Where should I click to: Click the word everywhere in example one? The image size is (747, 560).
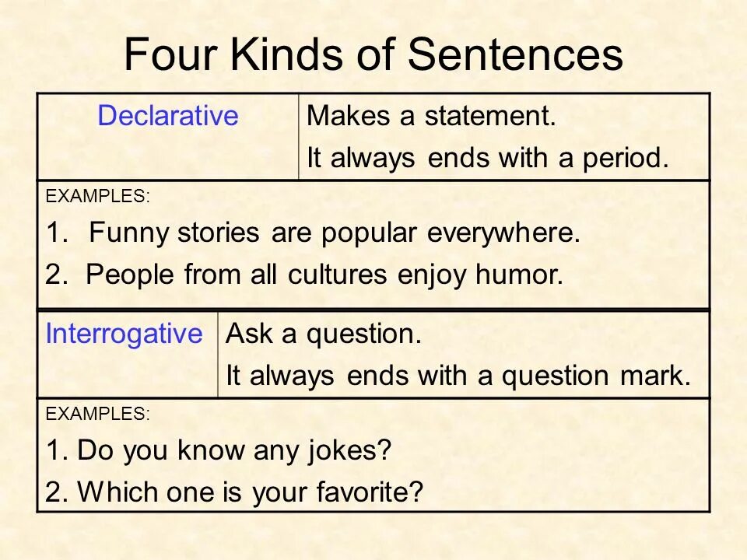tap(503, 233)
